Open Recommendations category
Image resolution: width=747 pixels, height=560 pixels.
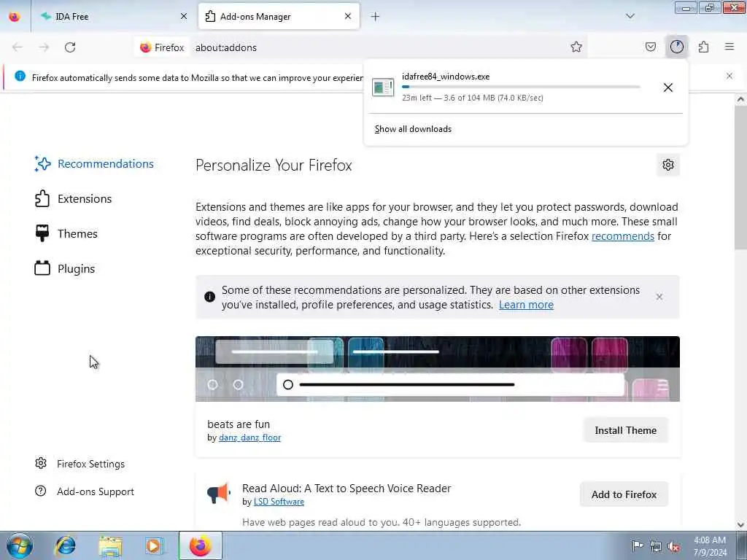94,164
